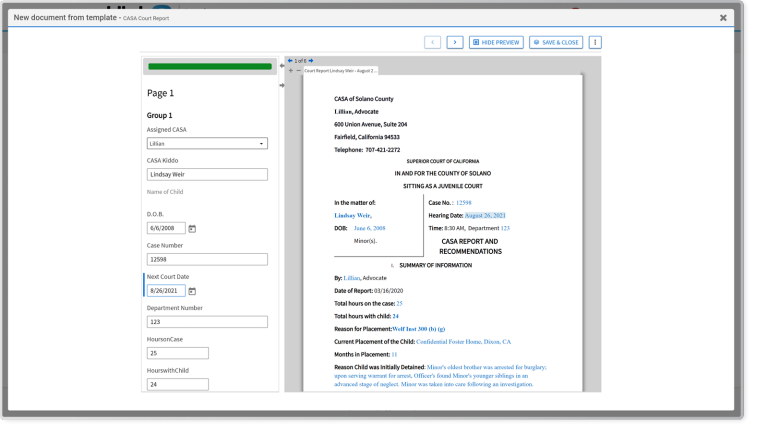Zoom in the document preview
The width and height of the screenshot is (768, 432).
click(x=290, y=70)
